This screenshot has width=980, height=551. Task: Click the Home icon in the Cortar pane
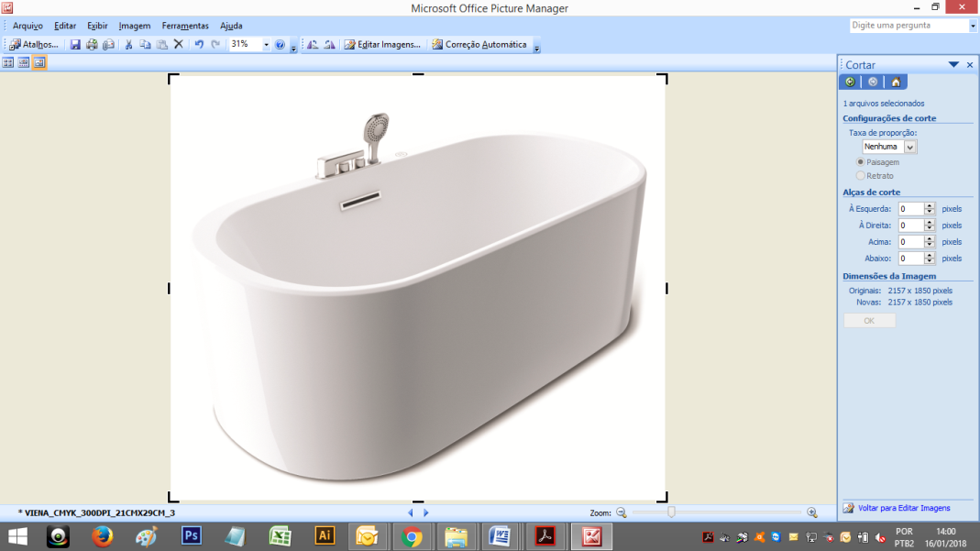pyautogui.click(x=896, y=83)
